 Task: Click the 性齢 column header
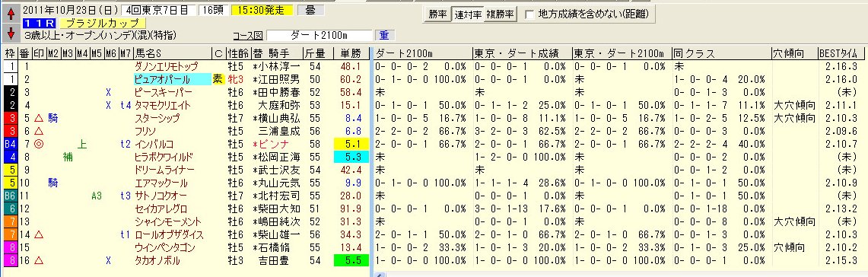(x=240, y=53)
